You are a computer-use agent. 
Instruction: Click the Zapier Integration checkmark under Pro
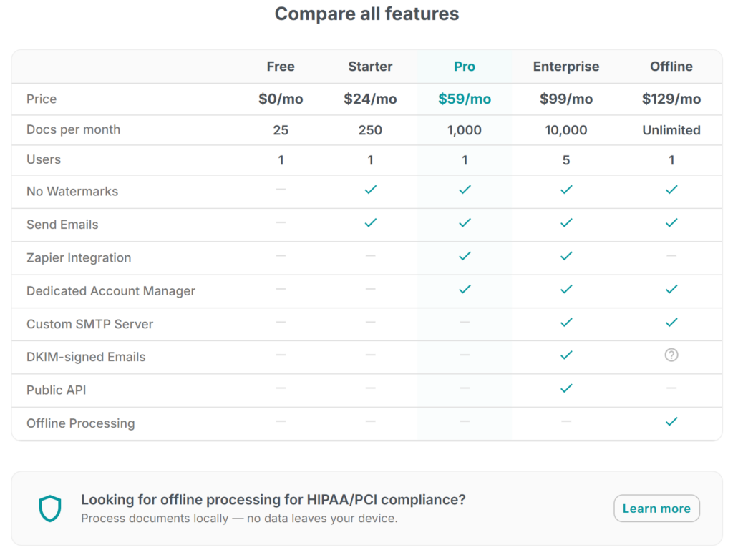(x=465, y=256)
